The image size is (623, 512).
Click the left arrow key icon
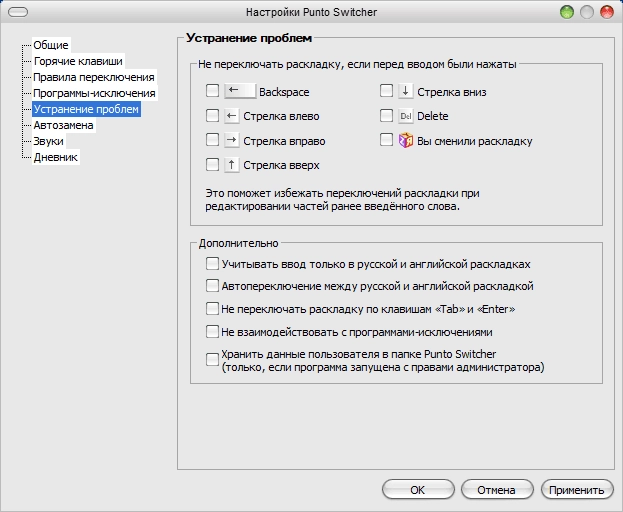coord(232,116)
